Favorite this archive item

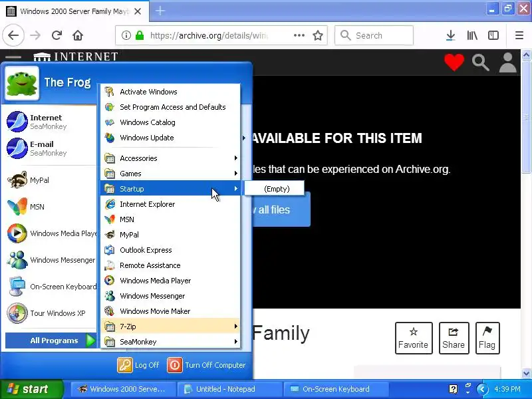[413, 338]
